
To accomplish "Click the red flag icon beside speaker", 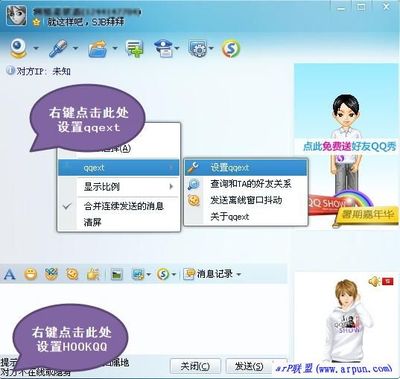I will pos(388,281).
